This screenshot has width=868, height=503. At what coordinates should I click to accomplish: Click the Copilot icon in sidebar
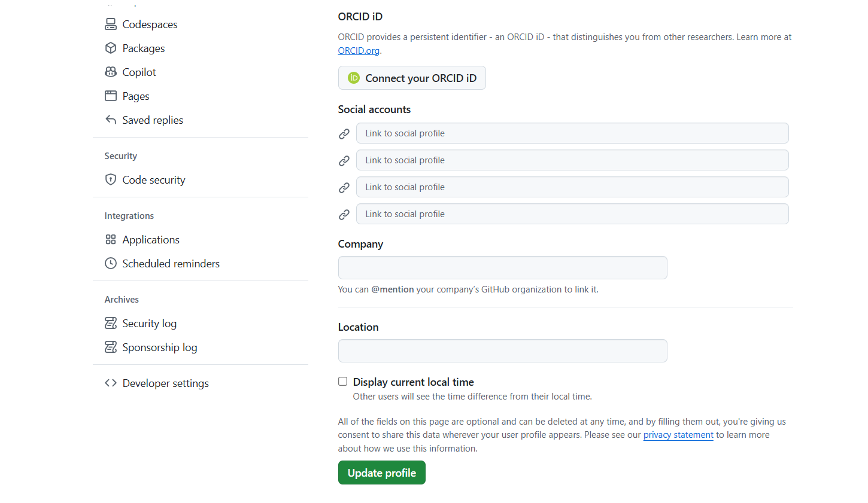pyautogui.click(x=111, y=72)
